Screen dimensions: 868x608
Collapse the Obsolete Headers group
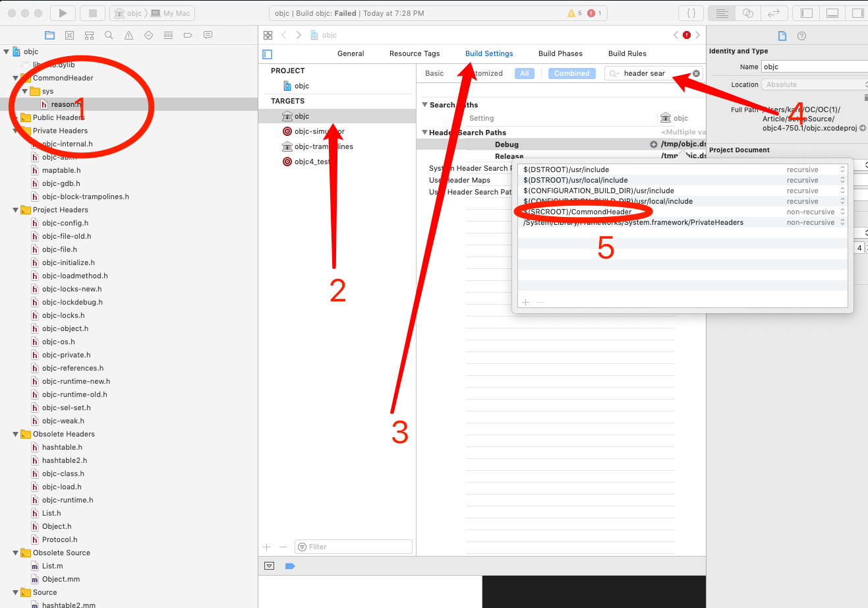(15, 434)
